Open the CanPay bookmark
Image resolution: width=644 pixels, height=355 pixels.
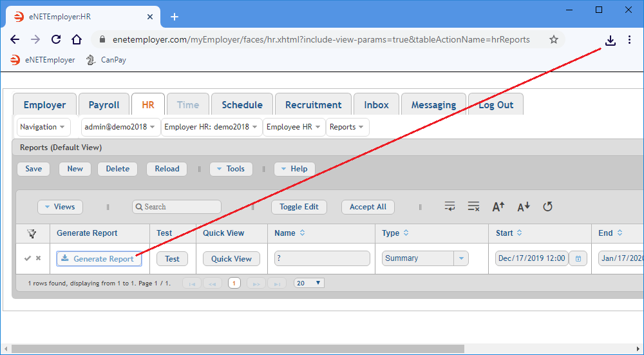click(x=106, y=60)
